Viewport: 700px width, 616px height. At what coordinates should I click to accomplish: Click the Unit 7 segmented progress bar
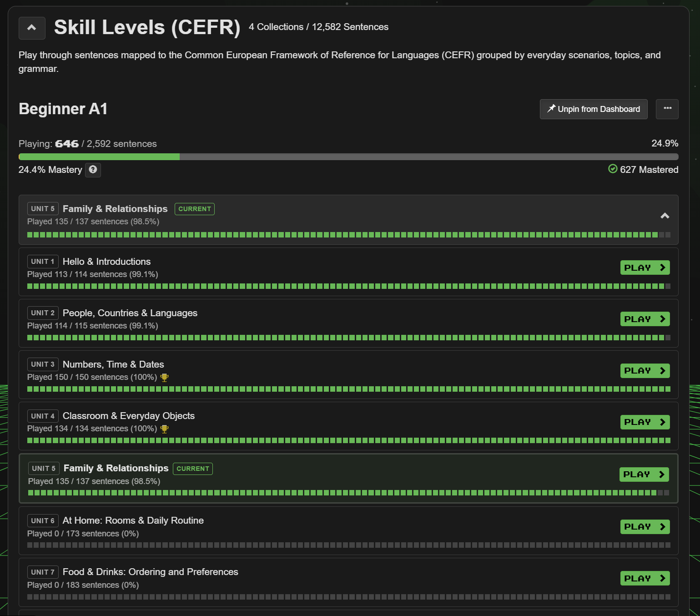point(348,597)
